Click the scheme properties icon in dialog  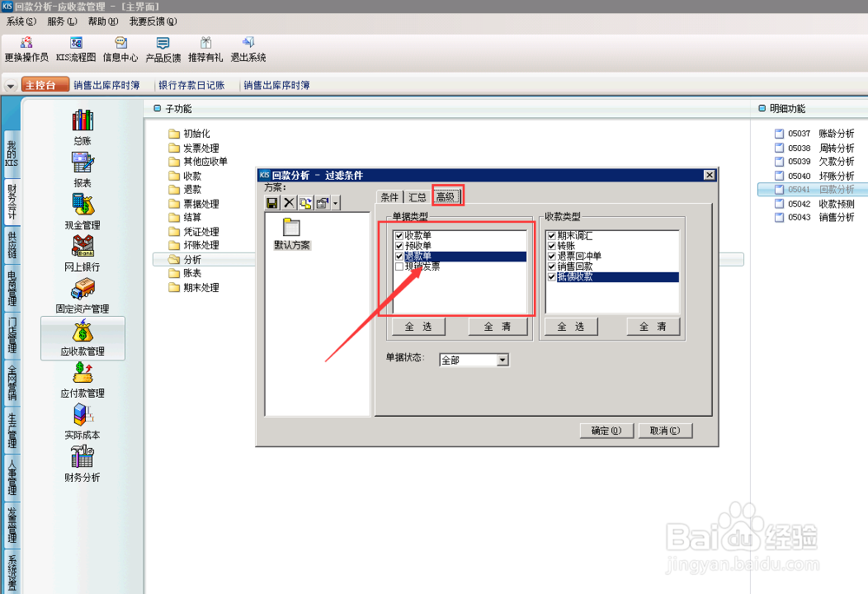click(322, 203)
